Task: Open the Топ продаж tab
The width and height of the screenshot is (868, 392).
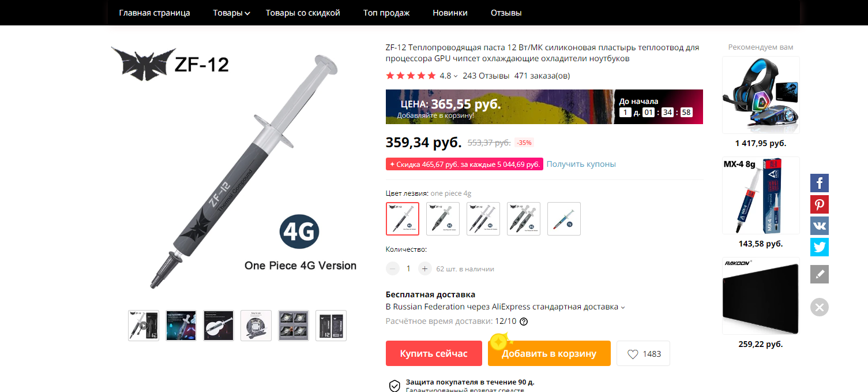Action: [386, 13]
